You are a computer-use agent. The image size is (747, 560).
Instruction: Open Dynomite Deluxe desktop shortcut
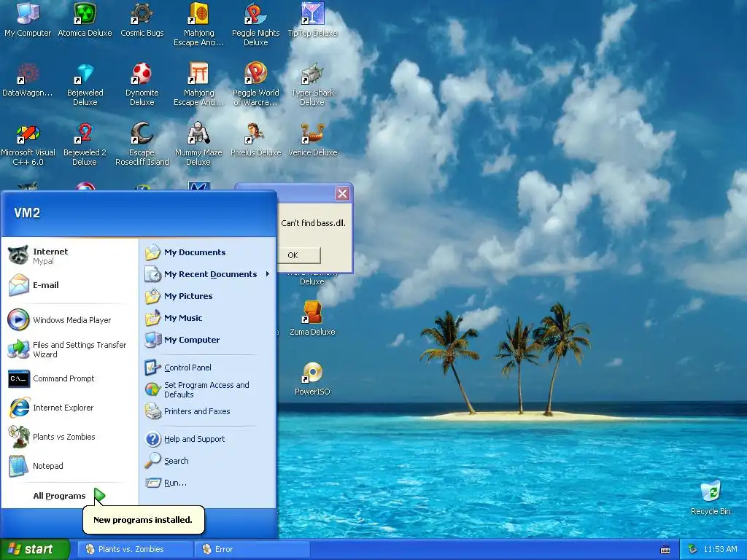(142, 85)
